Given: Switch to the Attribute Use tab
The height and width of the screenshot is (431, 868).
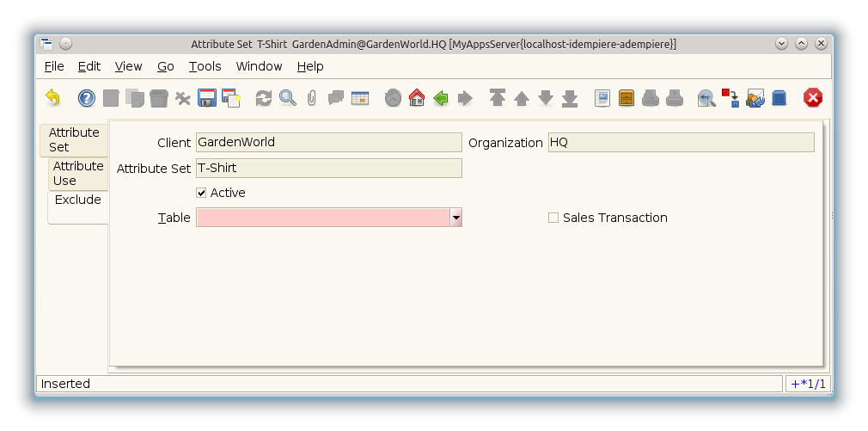Looking at the screenshot, I should click(x=78, y=174).
